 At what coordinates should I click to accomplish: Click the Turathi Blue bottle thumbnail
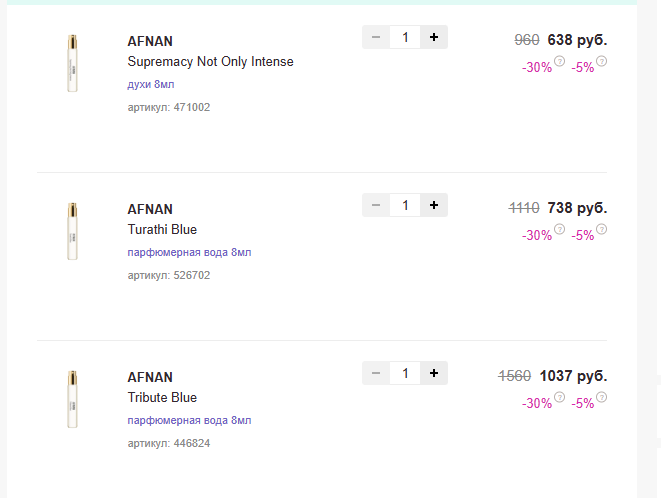click(73, 231)
